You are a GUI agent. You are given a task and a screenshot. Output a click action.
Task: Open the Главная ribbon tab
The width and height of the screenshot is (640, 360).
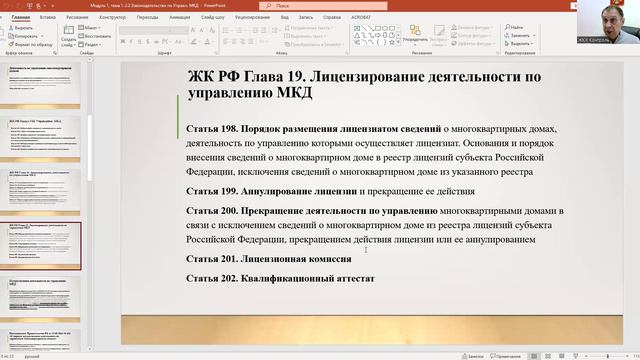pos(20,18)
